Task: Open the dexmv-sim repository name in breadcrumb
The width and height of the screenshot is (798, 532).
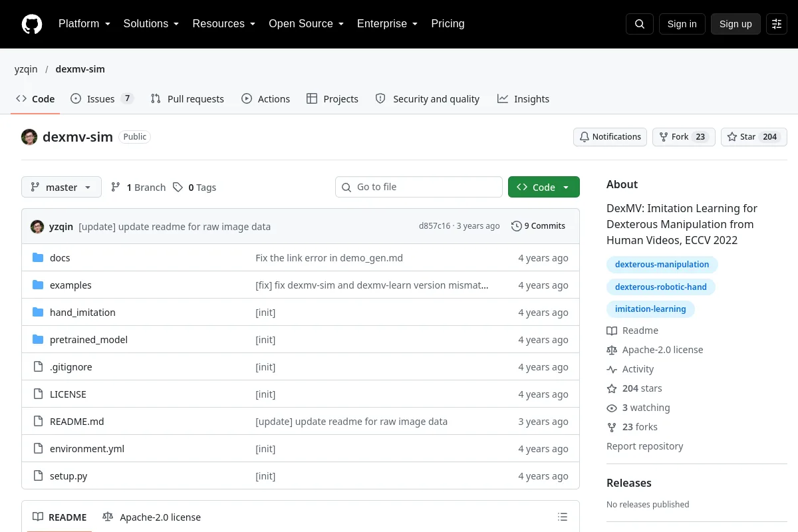Action: pos(80,69)
